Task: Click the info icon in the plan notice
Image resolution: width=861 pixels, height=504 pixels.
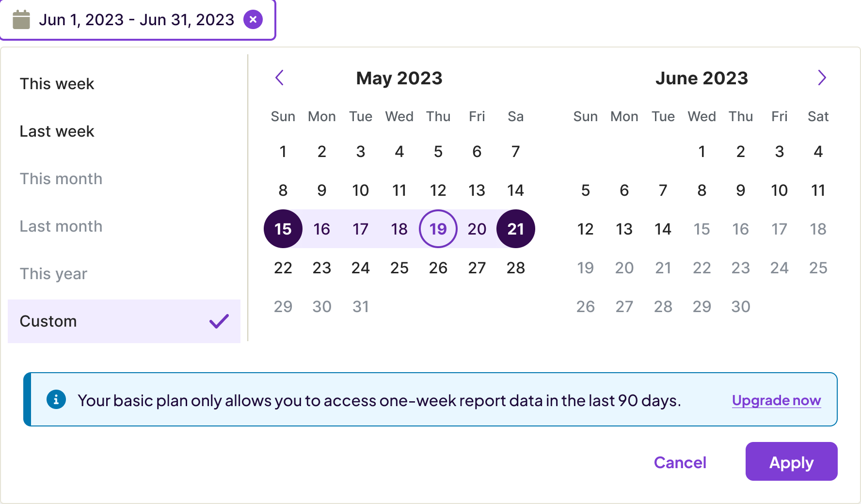Action: [56, 400]
